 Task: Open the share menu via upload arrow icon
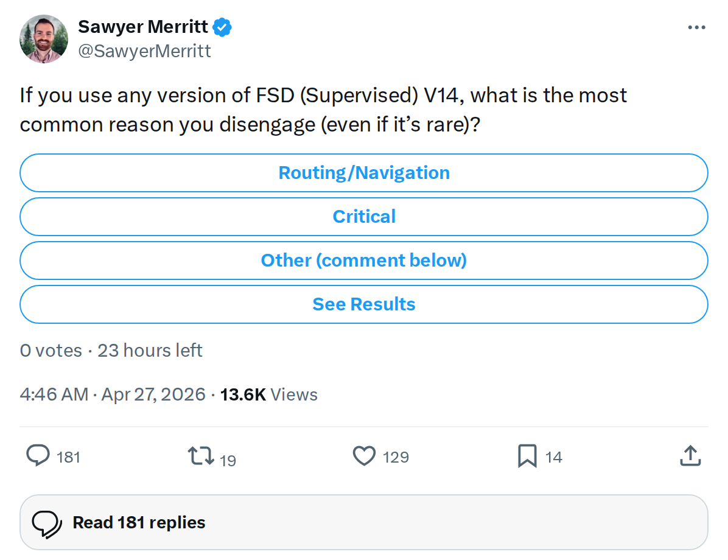(690, 455)
